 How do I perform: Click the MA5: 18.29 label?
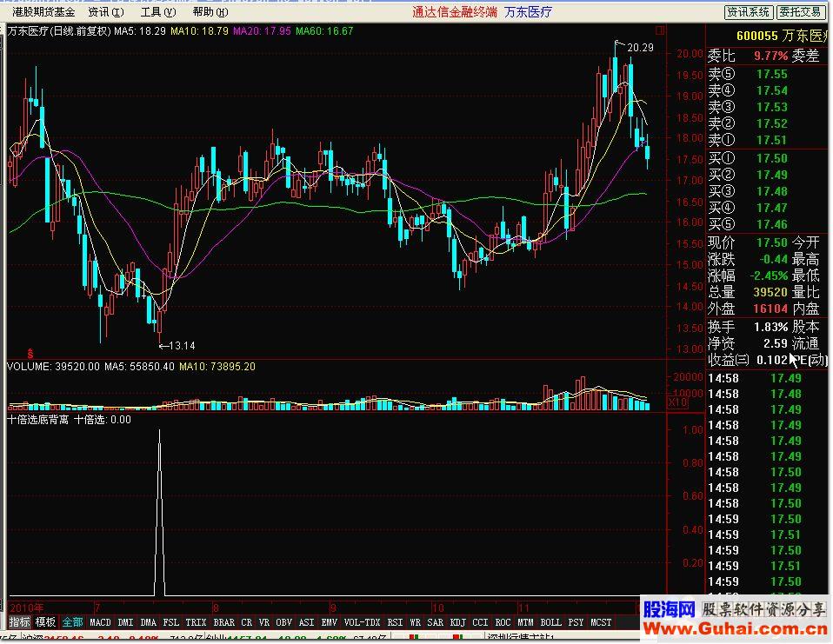click(140, 30)
